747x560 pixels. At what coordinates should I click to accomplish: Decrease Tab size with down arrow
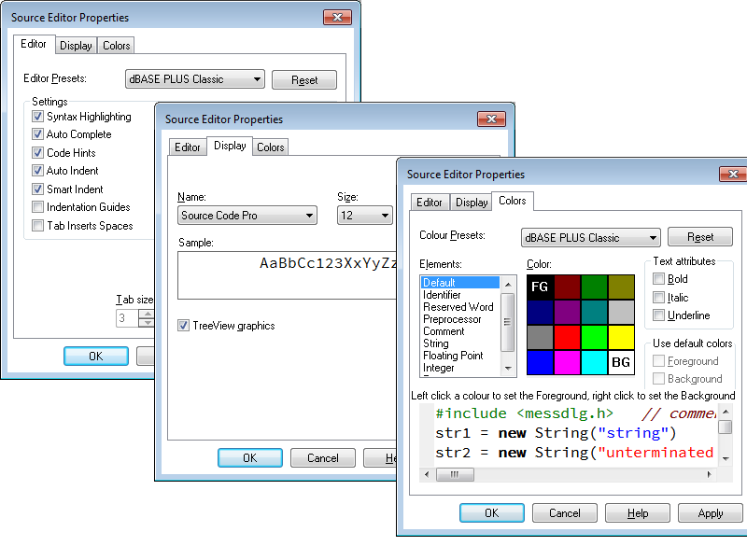(148, 322)
